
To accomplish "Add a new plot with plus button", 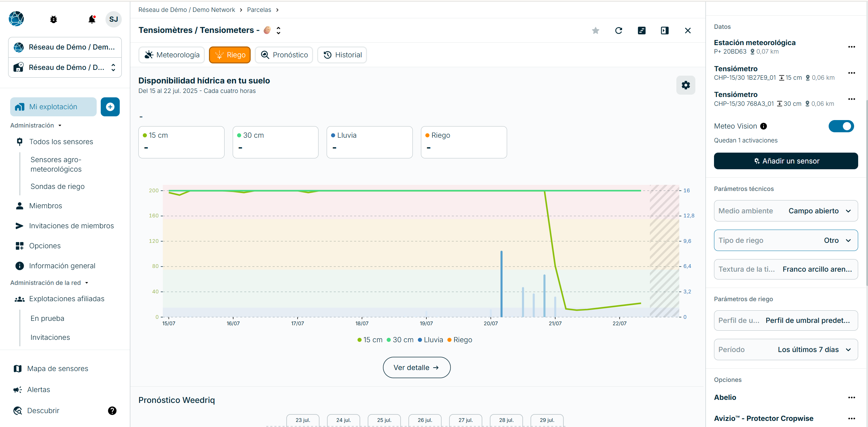I will click(110, 107).
